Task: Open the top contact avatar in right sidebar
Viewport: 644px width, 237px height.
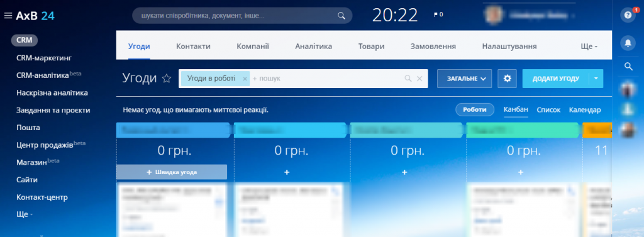Action: click(x=628, y=89)
